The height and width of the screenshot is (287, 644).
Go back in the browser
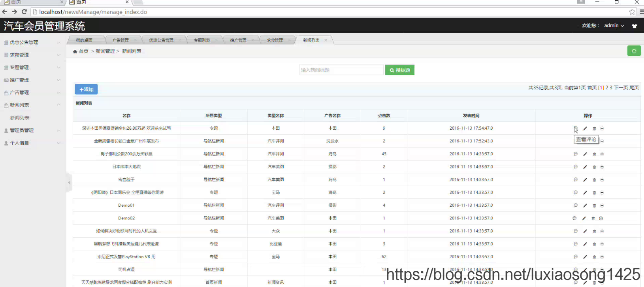[x=5, y=12]
